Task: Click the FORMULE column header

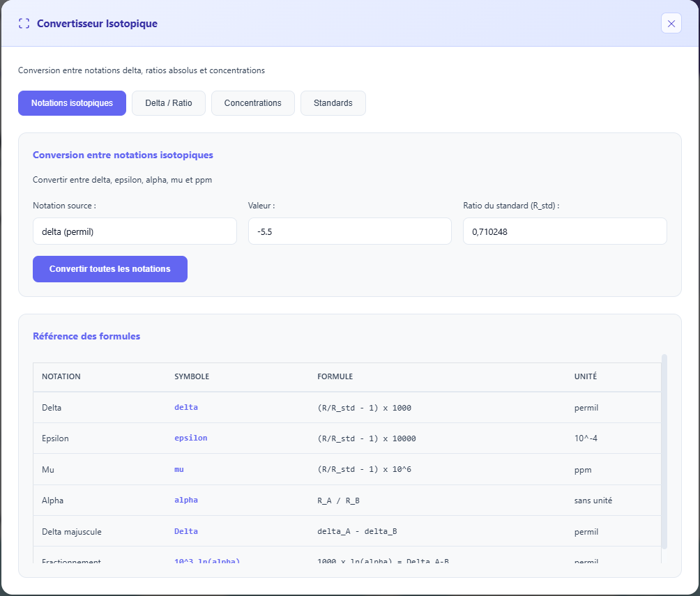Action: [335, 376]
